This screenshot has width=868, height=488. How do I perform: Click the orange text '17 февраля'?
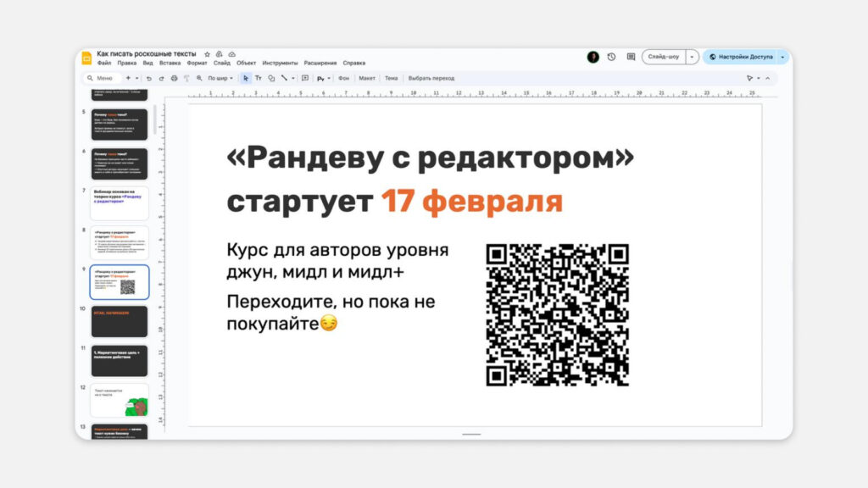pyautogui.click(x=471, y=201)
